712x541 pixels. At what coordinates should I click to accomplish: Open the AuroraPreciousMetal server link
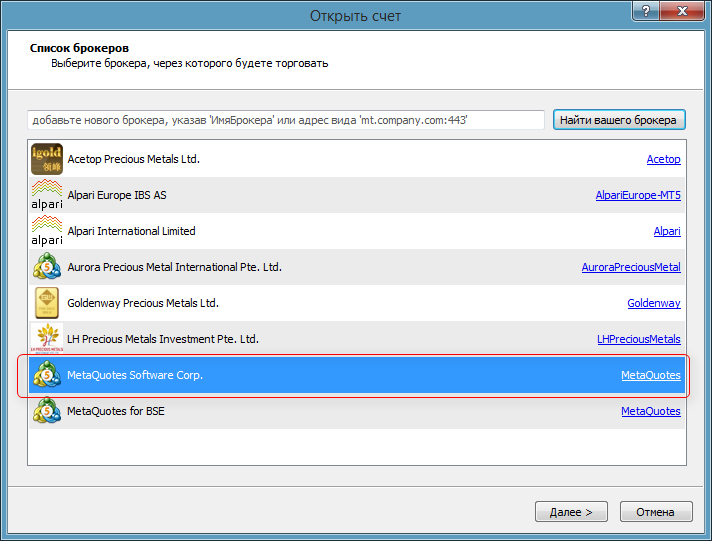[631, 268]
